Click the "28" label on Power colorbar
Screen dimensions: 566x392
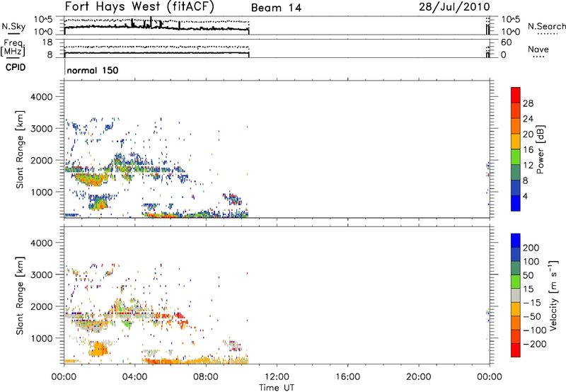point(528,103)
